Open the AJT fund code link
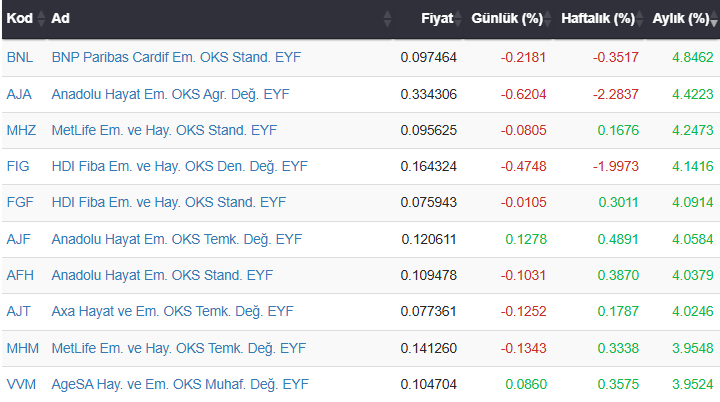 pos(18,311)
